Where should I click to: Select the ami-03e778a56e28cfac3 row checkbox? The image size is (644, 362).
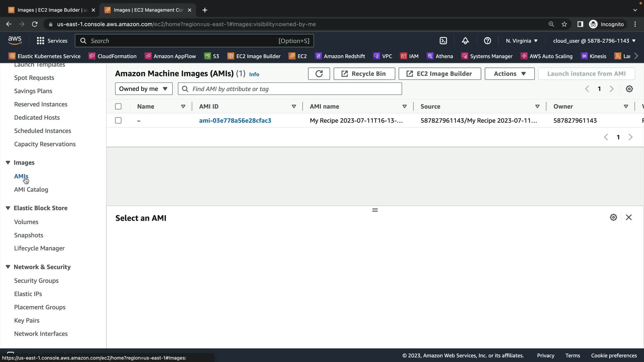[x=118, y=120]
